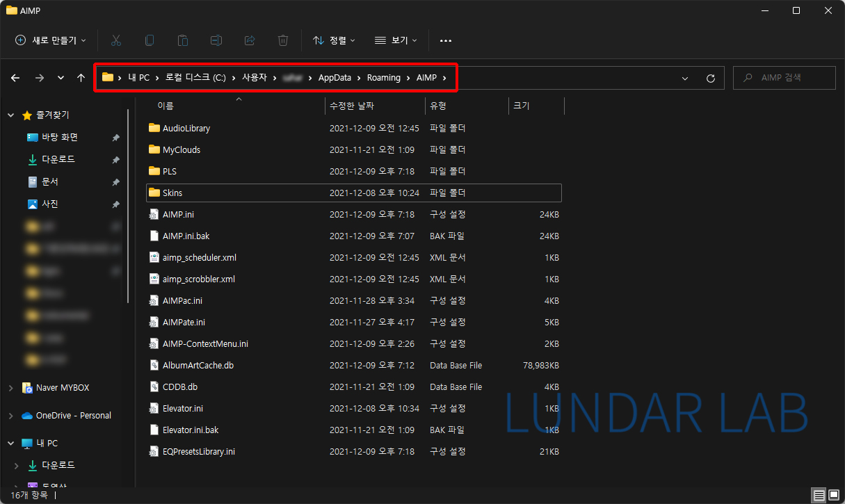The height and width of the screenshot is (504, 845).
Task: Open the 보기 view menu
Action: click(x=396, y=40)
